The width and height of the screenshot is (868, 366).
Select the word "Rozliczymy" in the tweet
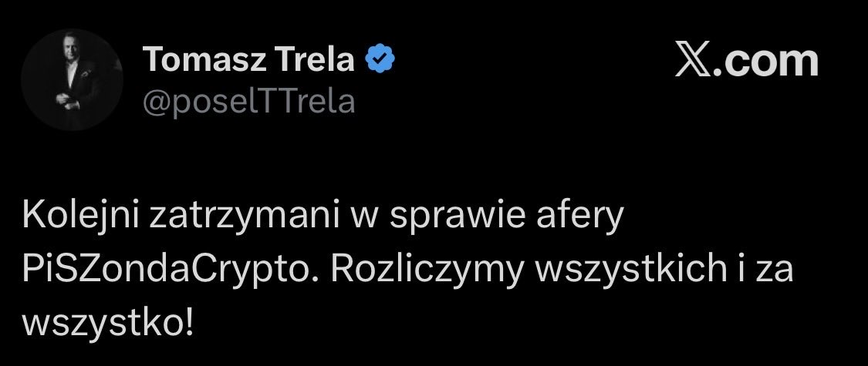click(428, 270)
